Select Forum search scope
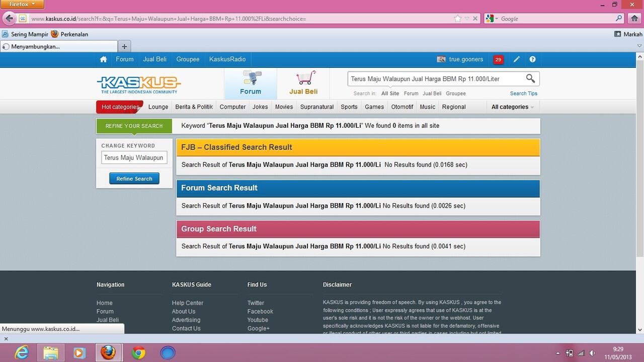644x362 pixels. click(411, 94)
